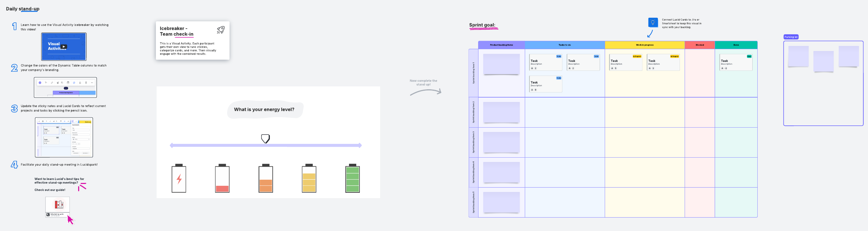Screen dimensions: 868x231
Task: Select the green 'Done' column header
Action: click(736, 45)
